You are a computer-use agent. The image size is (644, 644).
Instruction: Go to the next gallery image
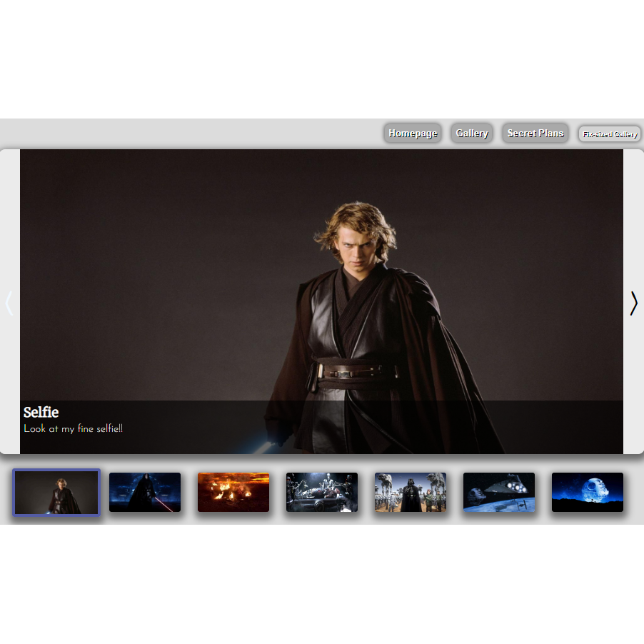pyautogui.click(x=634, y=303)
